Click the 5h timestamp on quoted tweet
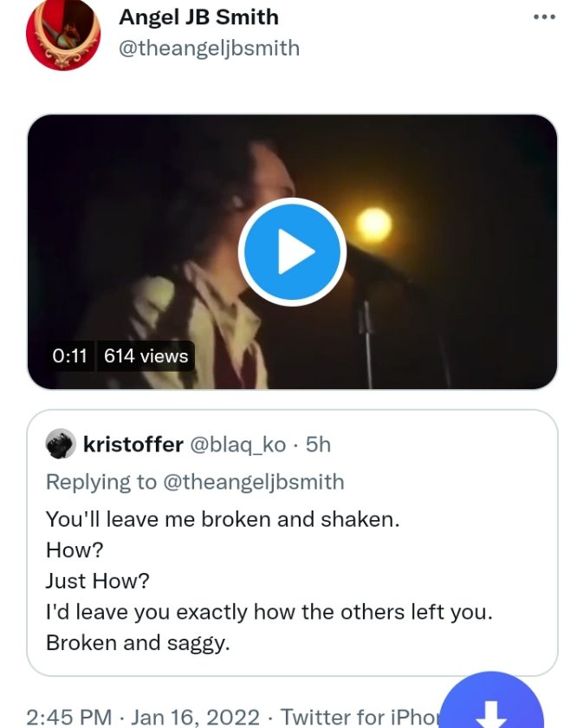The image size is (583, 728). point(319,445)
